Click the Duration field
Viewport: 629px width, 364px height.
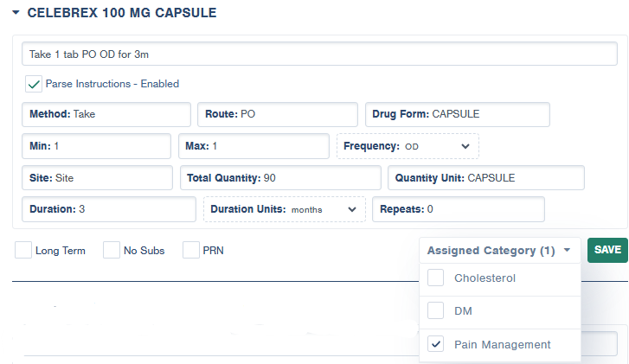point(109,209)
